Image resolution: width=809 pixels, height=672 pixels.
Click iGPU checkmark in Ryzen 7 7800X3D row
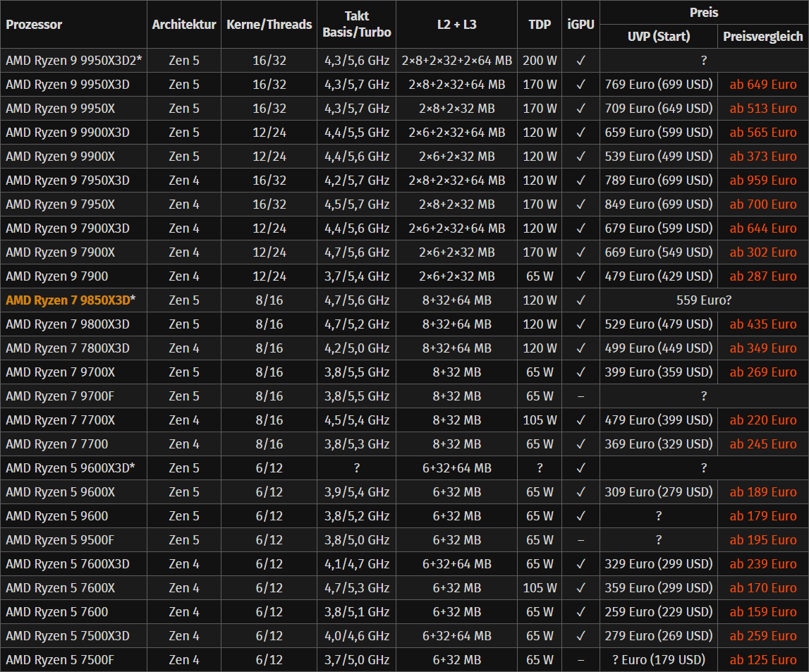click(580, 348)
